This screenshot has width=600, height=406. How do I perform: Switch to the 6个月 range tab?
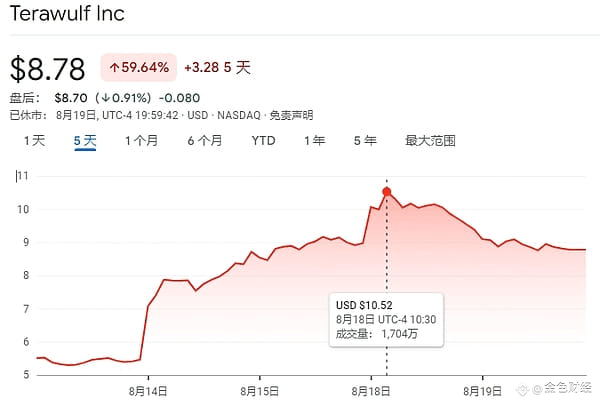coord(205,141)
